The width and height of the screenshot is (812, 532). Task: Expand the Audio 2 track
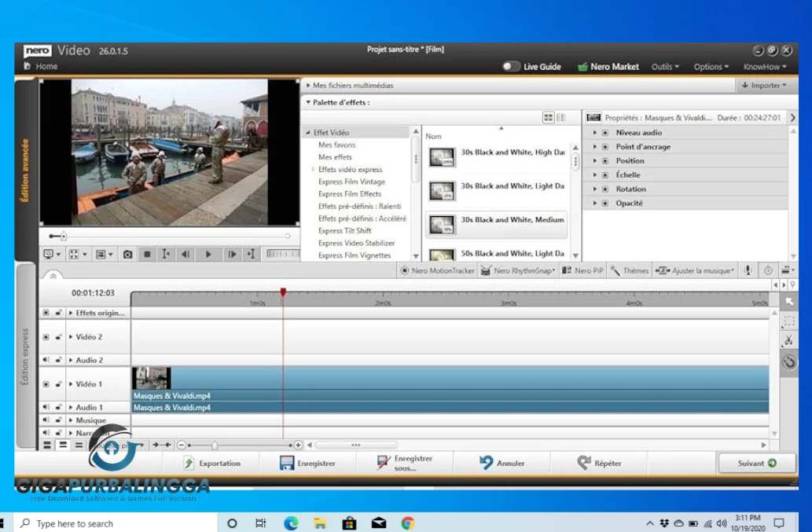point(71,360)
